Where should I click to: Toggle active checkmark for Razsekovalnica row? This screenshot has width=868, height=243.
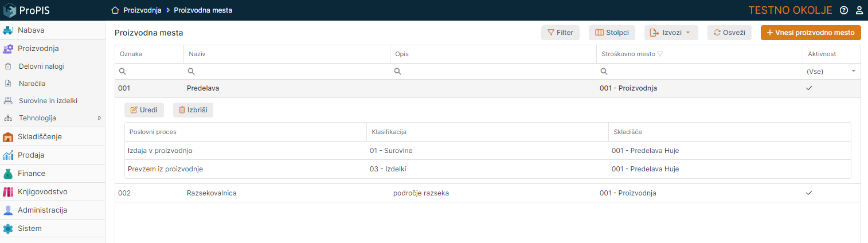(x=809, y=193)
